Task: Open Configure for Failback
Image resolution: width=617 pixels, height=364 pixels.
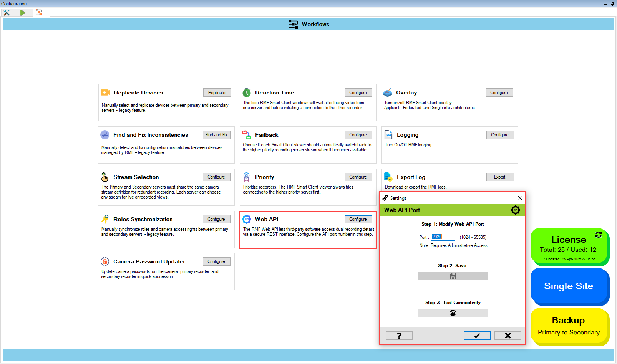Action: point(358,135)
